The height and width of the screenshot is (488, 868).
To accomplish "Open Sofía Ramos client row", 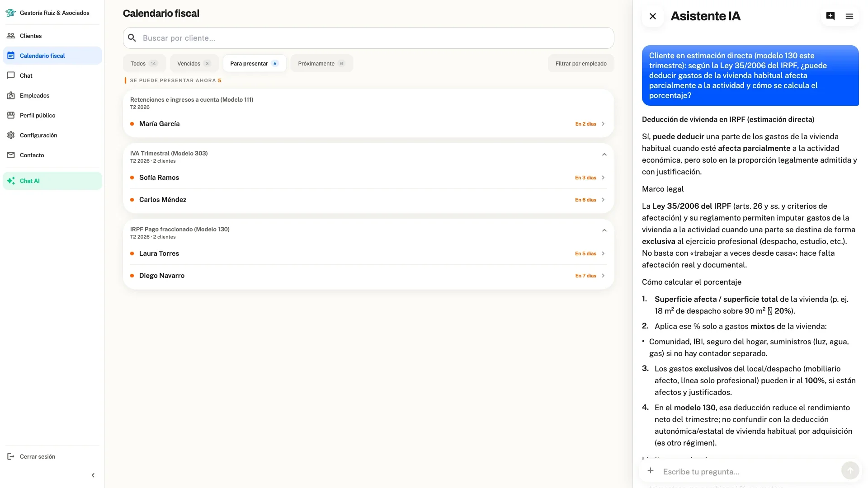I will 368,178.
